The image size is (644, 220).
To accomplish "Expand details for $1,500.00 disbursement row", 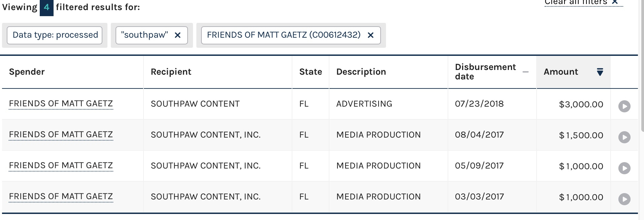I will tap(624, 137).
